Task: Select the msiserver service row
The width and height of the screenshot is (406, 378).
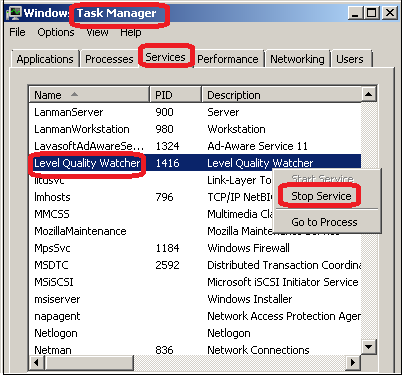Action: point(195,299)
